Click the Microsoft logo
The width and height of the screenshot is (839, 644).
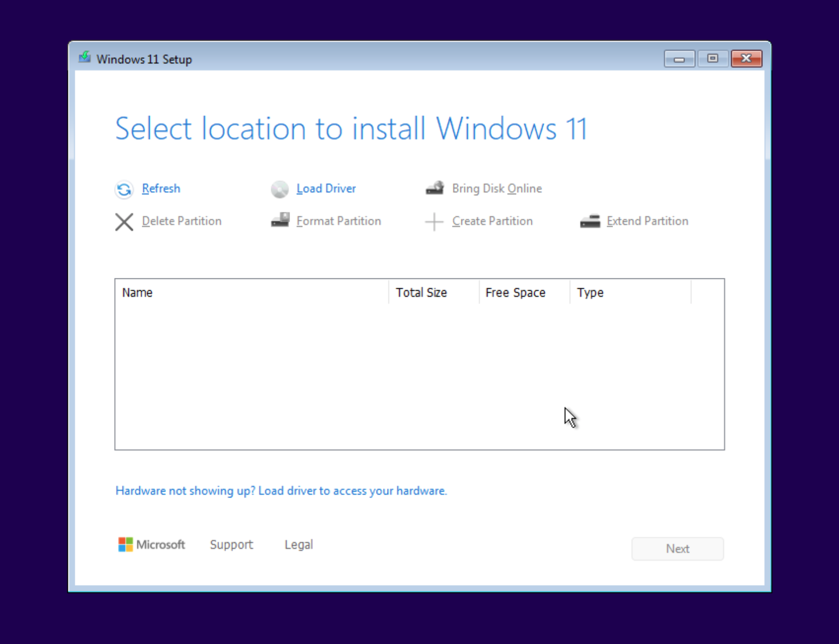[151, 544]
